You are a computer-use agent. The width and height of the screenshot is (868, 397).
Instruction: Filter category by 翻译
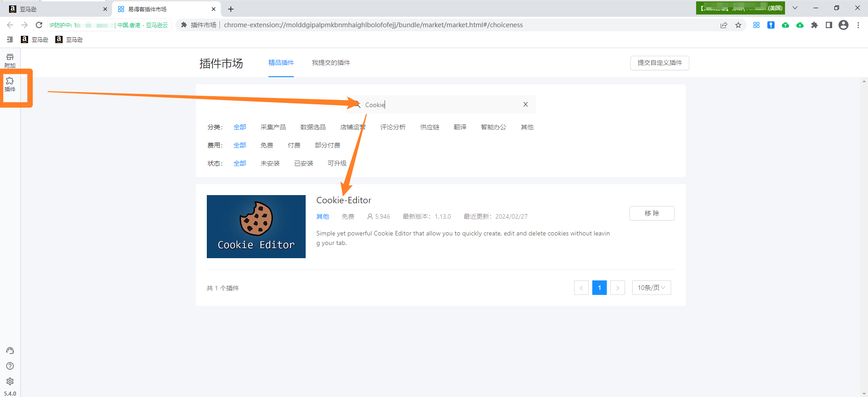pos(460,127)
